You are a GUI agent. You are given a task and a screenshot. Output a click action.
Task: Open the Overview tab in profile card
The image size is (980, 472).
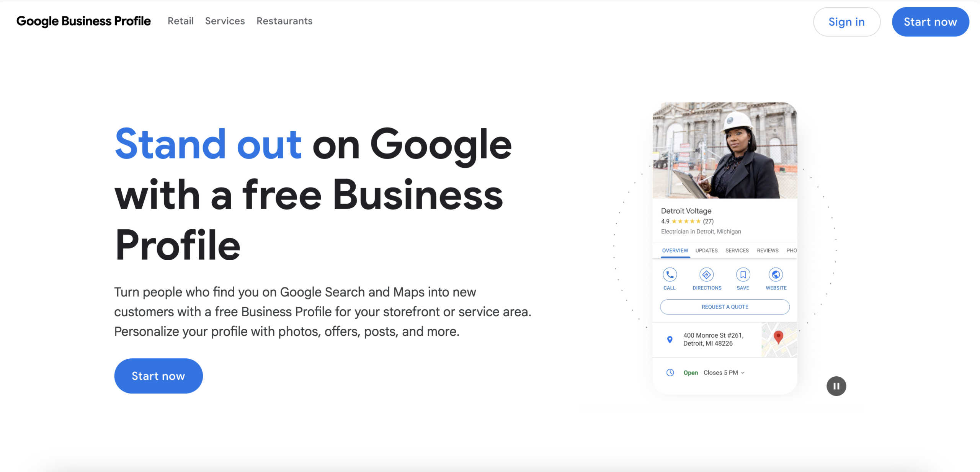click(x=675, y=250)
